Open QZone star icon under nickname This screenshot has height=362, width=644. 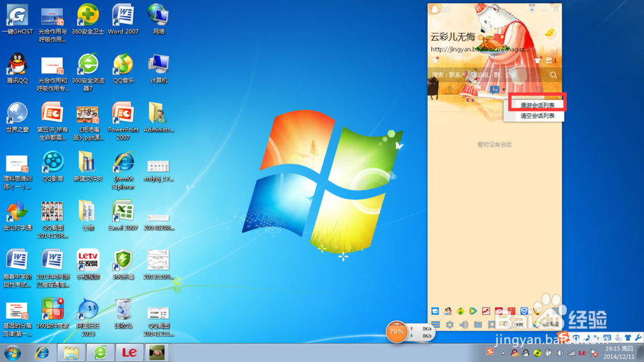[x=435, y=61]
